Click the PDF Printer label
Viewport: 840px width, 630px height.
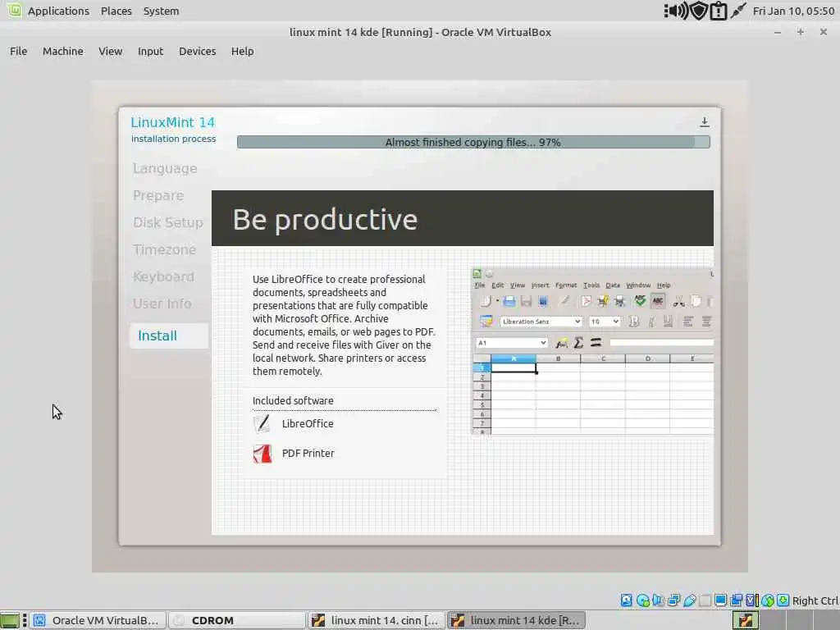(x=308, y=453)
